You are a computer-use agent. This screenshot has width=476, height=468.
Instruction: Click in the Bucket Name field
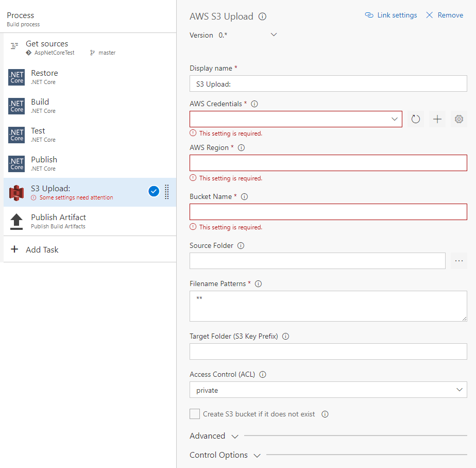328,212
